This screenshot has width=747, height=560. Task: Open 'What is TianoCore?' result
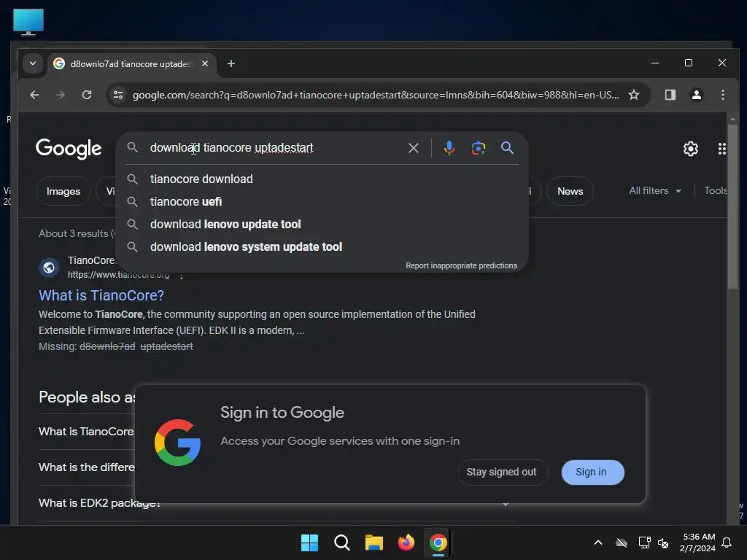(101, 295)
